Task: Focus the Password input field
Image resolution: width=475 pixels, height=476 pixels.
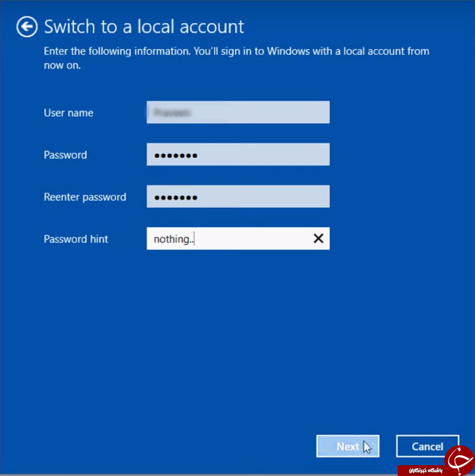Action: coord(238,154)
